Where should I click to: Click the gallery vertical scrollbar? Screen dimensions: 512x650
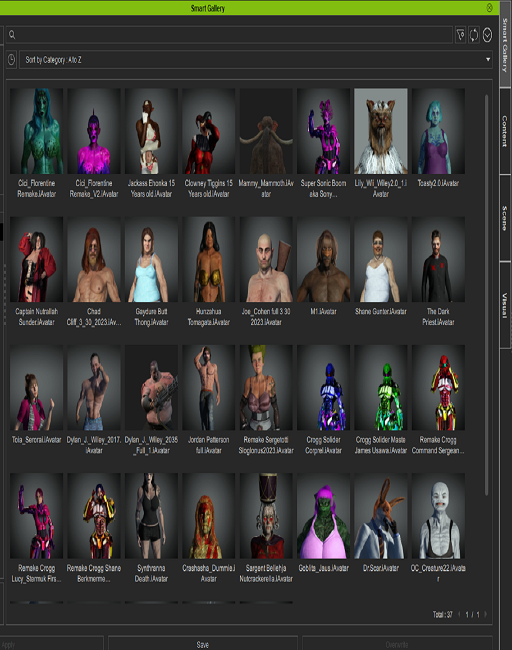click(486, 295)
